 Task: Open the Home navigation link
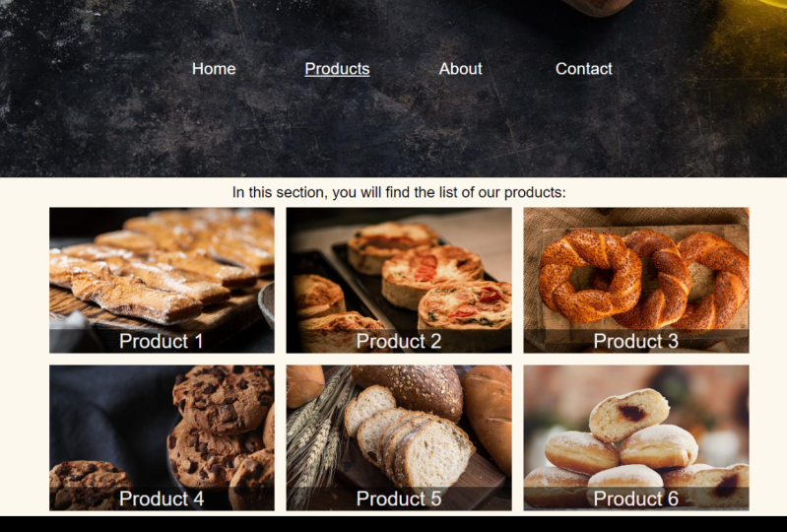click(214, 69)
